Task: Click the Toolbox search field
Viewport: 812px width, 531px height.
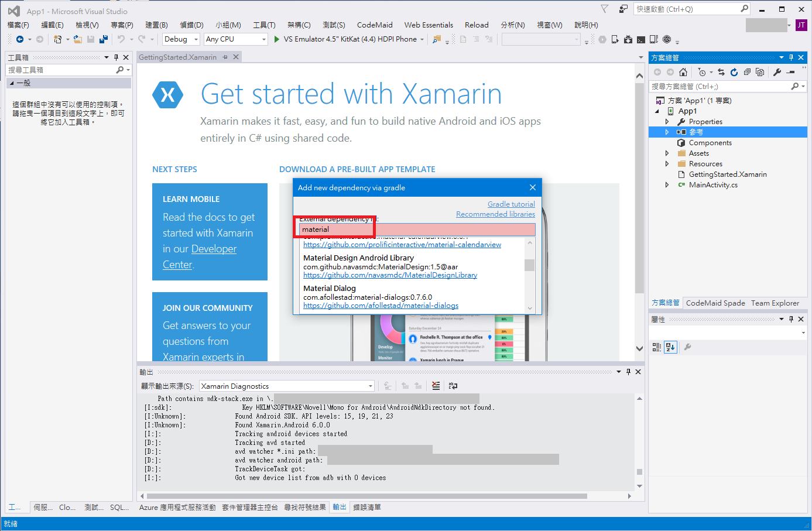Action: [x=68, y=70]
